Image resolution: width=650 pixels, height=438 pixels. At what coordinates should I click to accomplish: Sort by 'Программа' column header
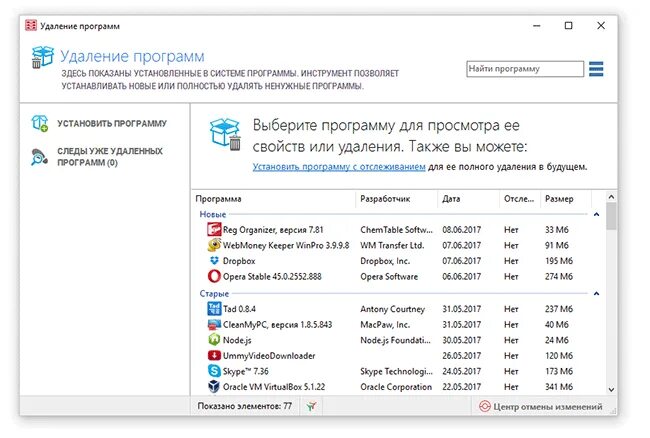click(274, 199)
